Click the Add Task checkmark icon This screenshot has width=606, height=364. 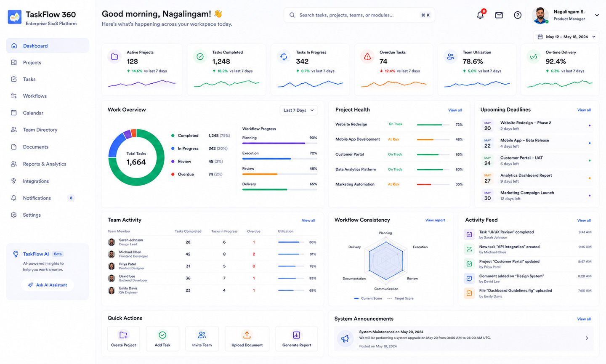(x=162, y=335)
